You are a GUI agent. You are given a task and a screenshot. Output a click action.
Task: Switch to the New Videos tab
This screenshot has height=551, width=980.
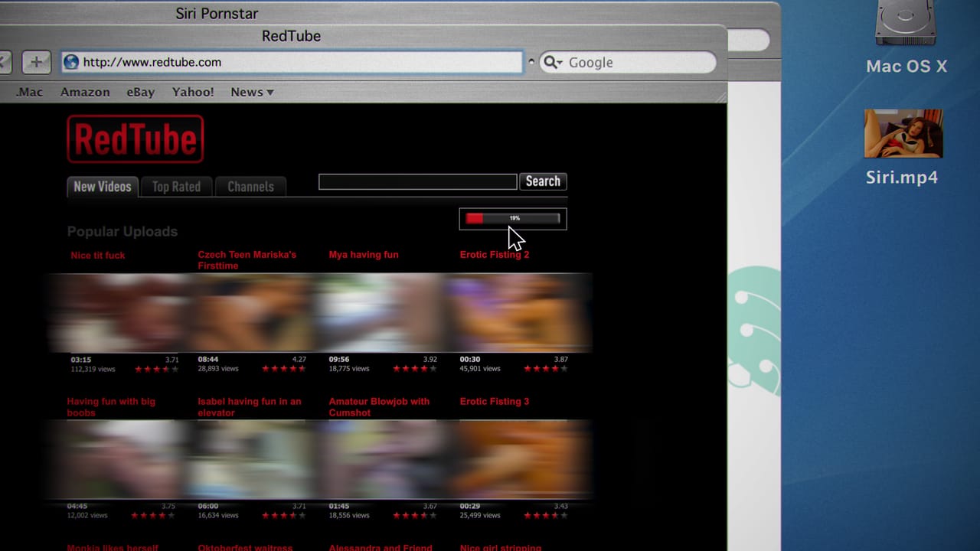[x=103, y=187]
